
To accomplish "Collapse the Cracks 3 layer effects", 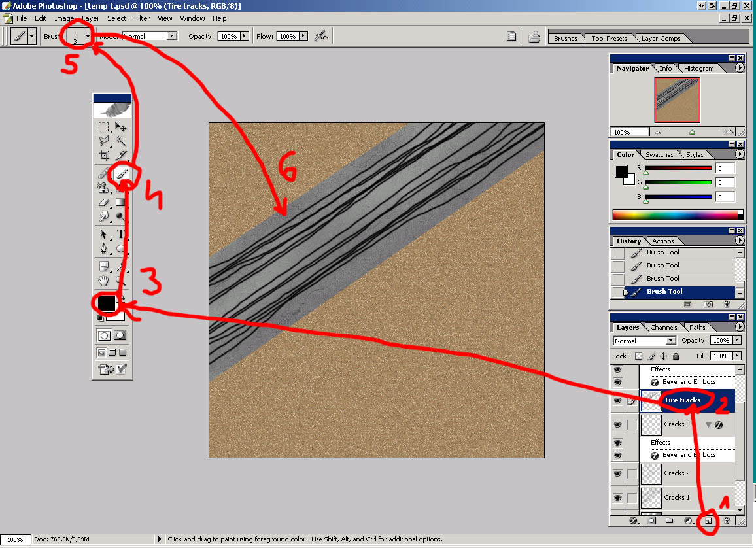I will pos(708,425).
